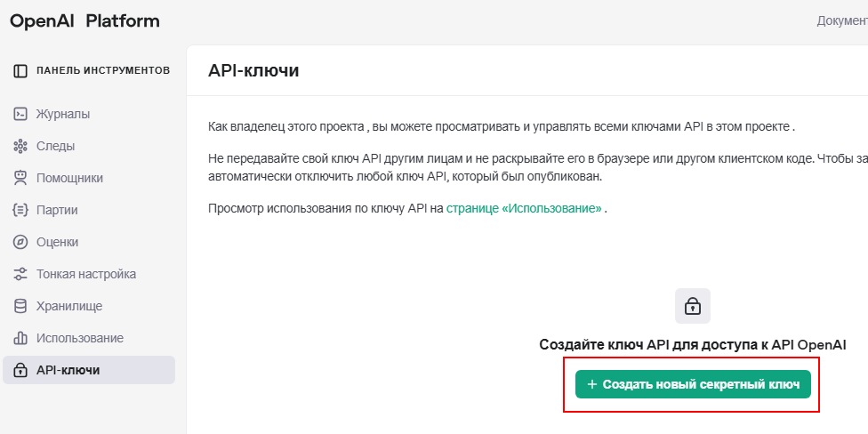Image resolution: width=868 pixels, height=434 pixels.
Task: Select the Использование text label in sidebar
Action: [80, 338]
